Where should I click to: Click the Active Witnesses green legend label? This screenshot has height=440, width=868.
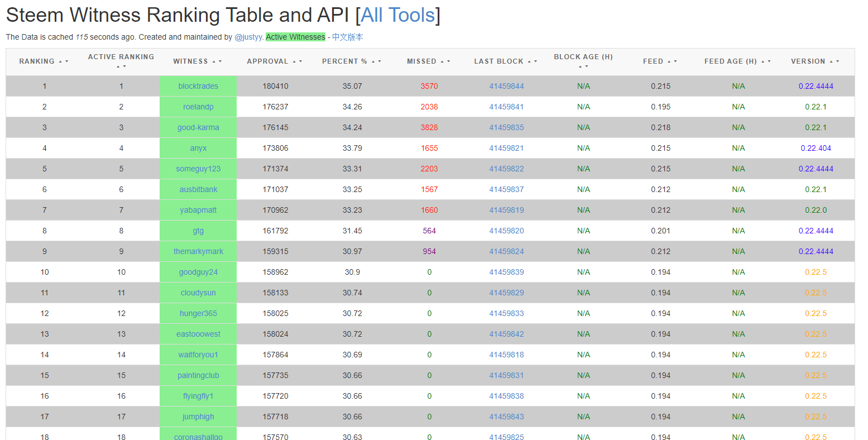(x=295, y=37)
